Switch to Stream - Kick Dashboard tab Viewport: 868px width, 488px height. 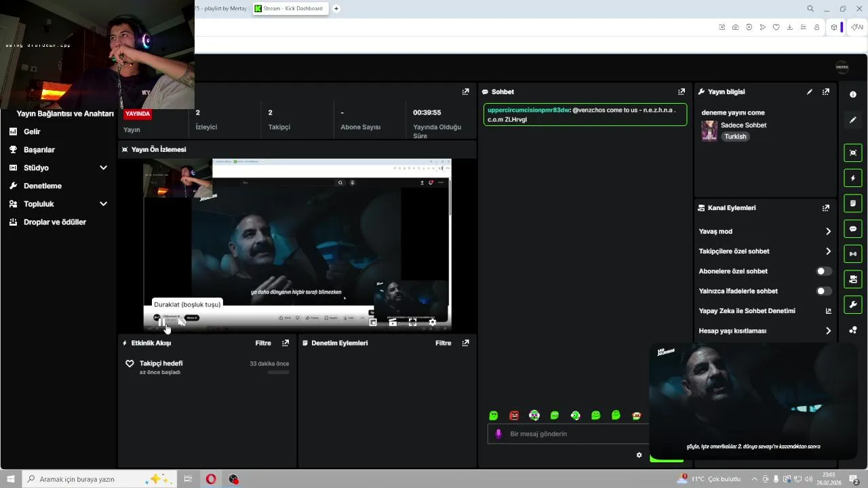292,8
